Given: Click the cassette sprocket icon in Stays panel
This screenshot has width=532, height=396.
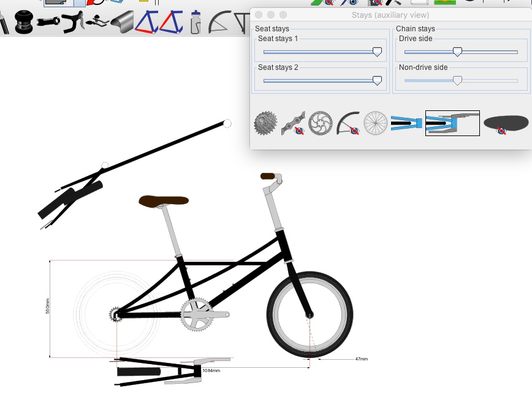Looking at the screenshot, I should [265, 123].
